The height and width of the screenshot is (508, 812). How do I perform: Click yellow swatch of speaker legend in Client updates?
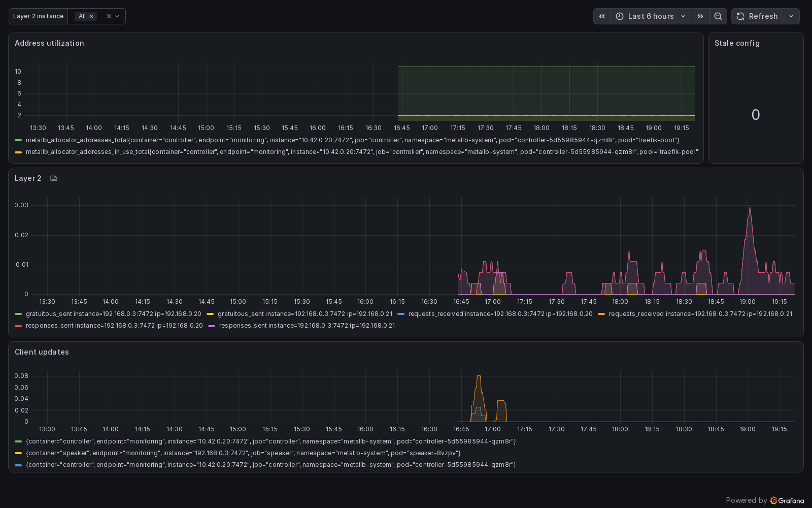pyautogui.click(x=18, y=453)
